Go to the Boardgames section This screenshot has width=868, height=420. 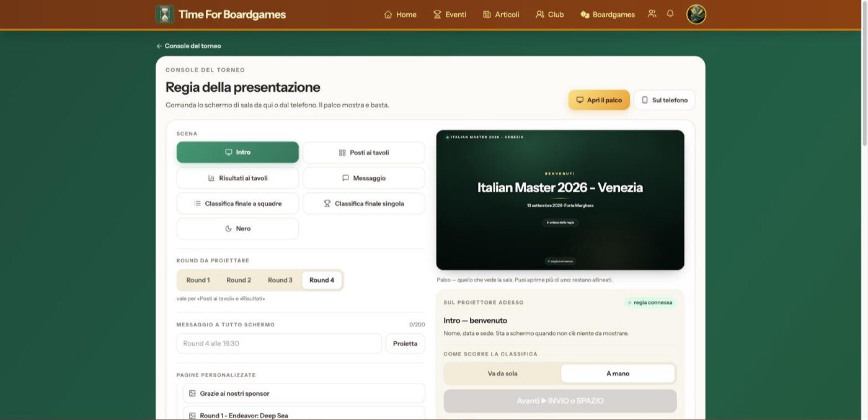[x=608, y=14]
